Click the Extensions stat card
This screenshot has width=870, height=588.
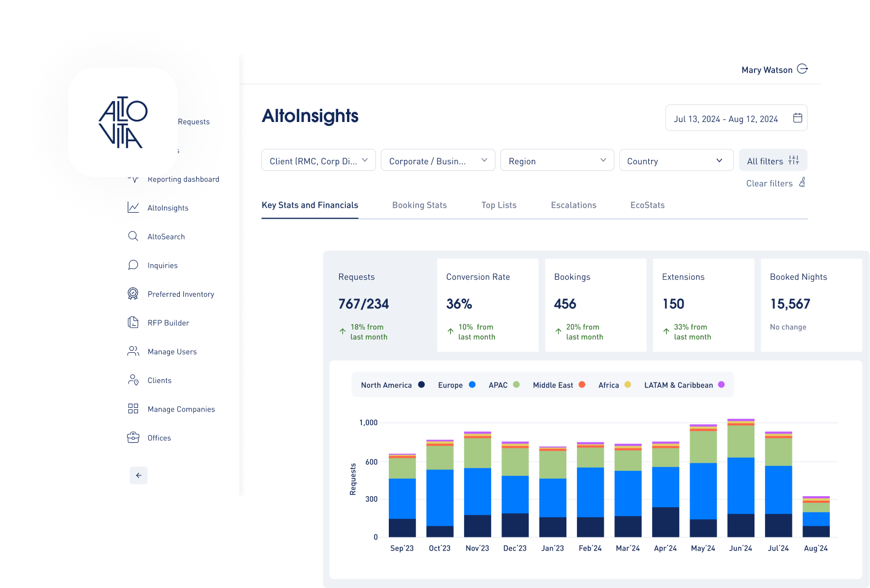(x=703, y=305)
